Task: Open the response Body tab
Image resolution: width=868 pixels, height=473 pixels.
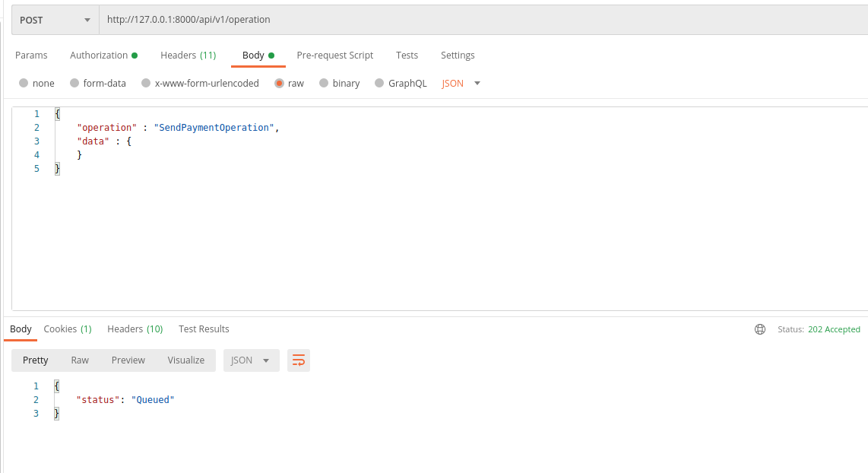Action: 21,329
